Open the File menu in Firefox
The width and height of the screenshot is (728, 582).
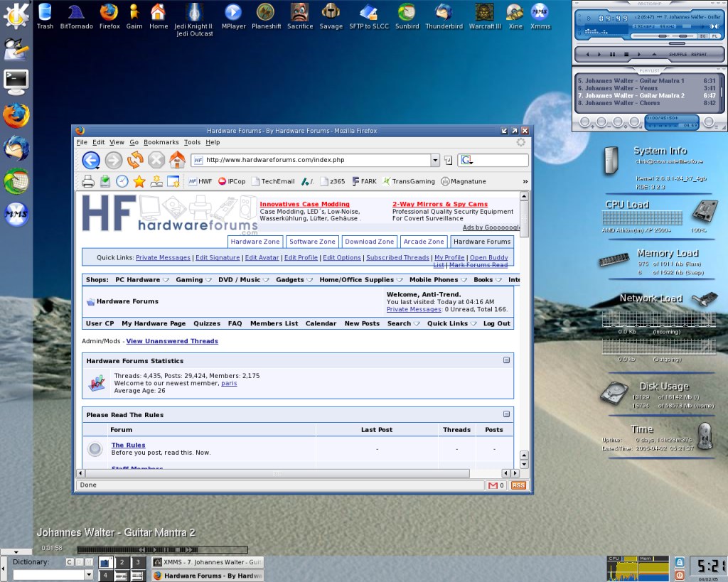click(x=82, y=142)
